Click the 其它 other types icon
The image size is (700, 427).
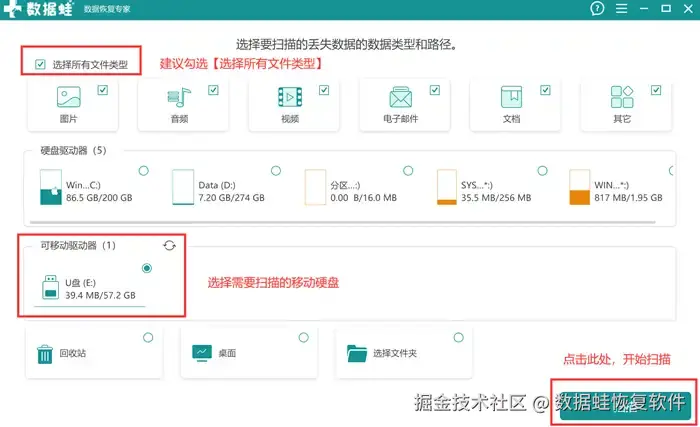622,97
